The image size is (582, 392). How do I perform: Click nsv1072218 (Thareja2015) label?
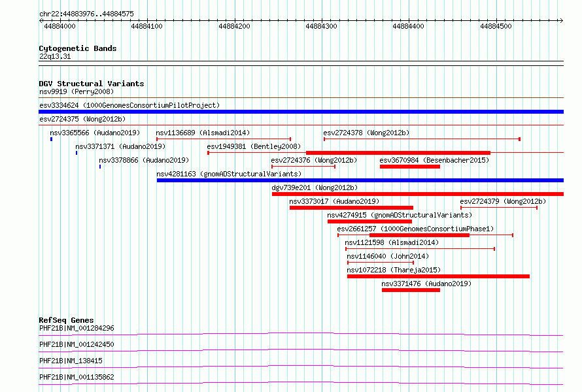coord(394,270)
